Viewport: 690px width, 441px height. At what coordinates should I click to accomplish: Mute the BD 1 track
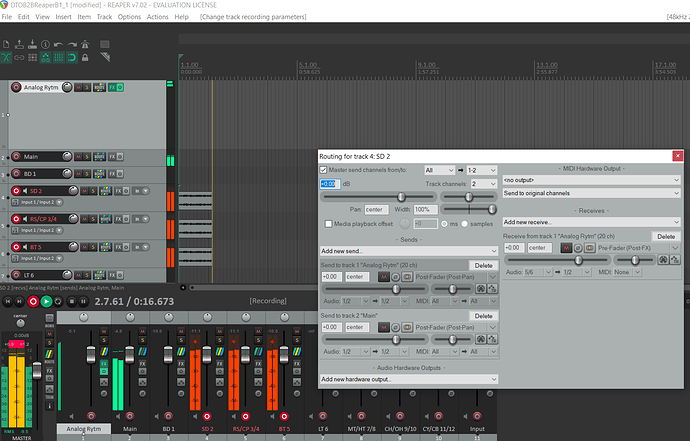click(79, 174)
